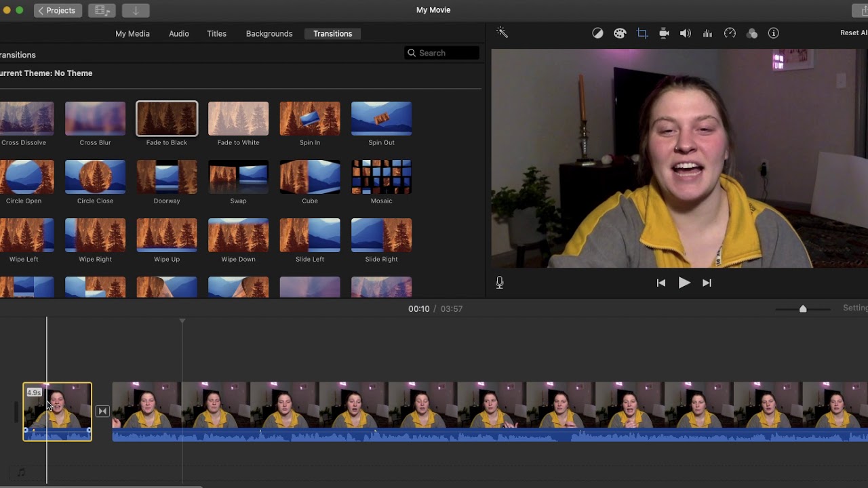Viewport: 868px width, 488px height.
Task: Toggle the media browser layout button
Action: click(102, 10)
